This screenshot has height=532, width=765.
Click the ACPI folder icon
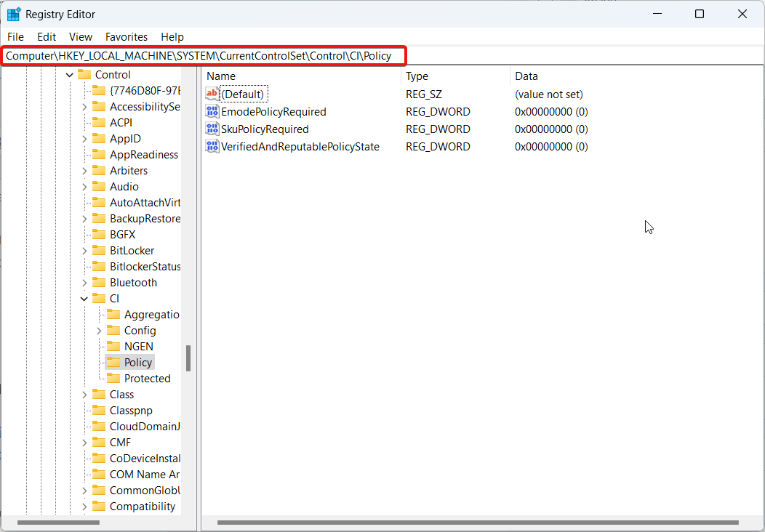[99, 122]
